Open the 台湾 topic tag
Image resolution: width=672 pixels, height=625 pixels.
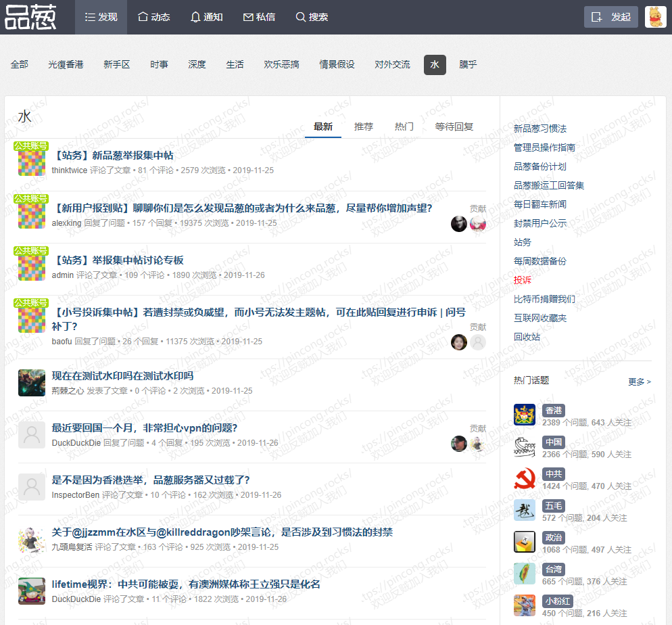[x=554, y=570]
